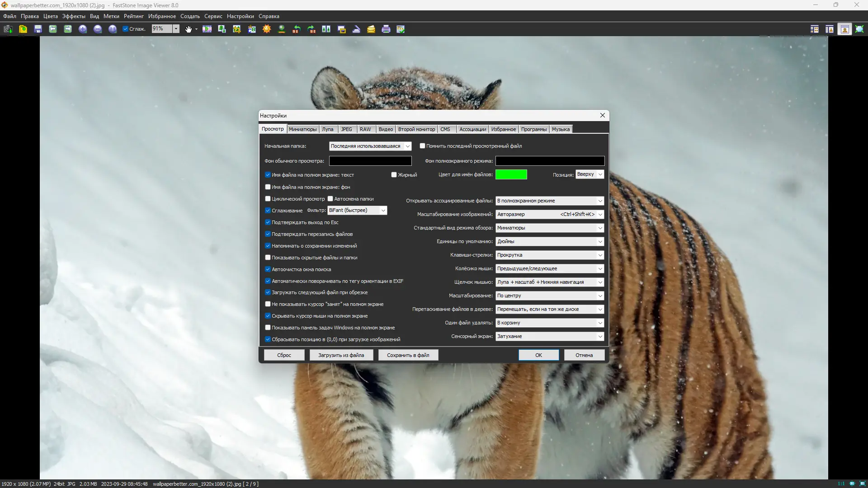Open the slideshow filmstrip icon
Screen dimensions: 868x488
(207, 29)
